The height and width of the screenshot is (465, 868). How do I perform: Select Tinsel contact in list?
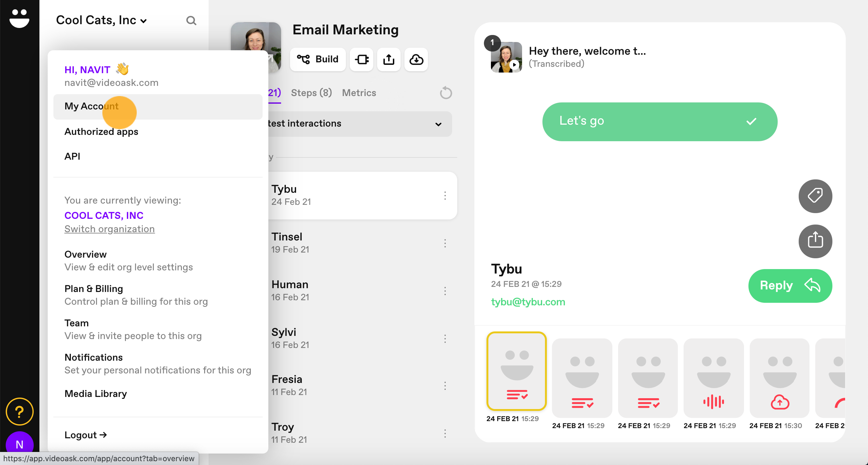coord(362,243)
